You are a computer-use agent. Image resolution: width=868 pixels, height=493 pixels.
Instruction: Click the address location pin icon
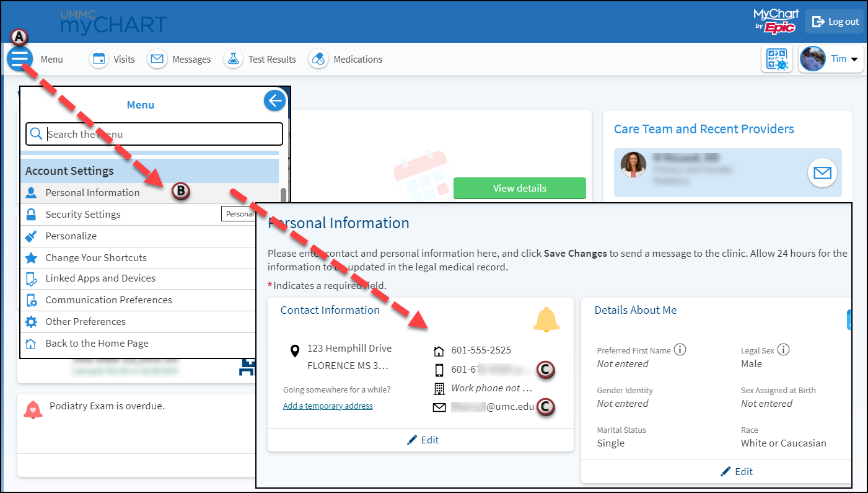click(295, 350)
